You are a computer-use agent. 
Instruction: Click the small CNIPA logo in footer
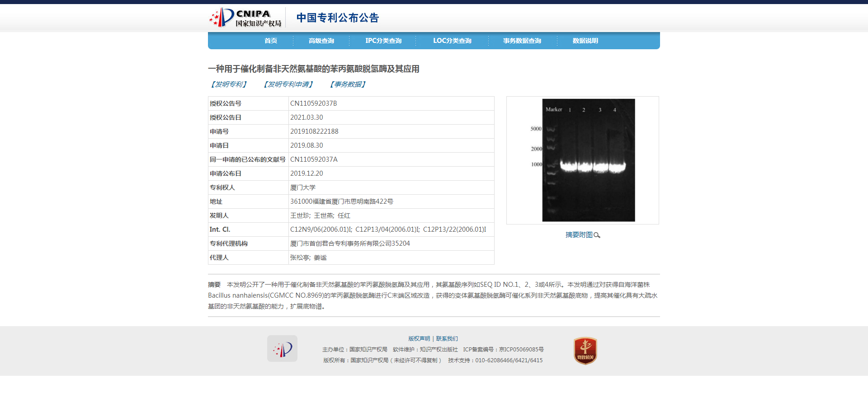point(282,349)
